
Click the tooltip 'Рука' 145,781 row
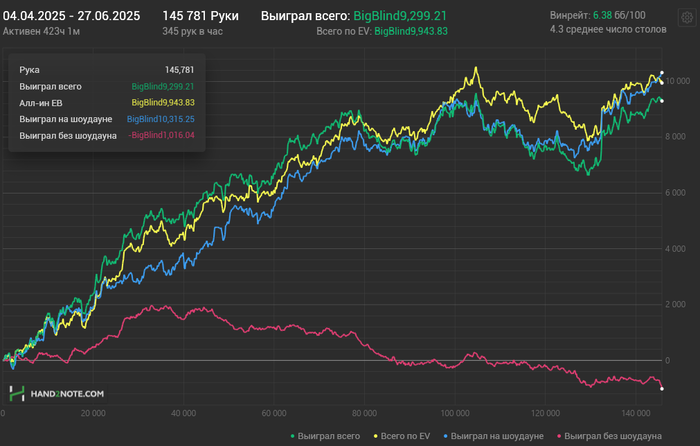107,70
